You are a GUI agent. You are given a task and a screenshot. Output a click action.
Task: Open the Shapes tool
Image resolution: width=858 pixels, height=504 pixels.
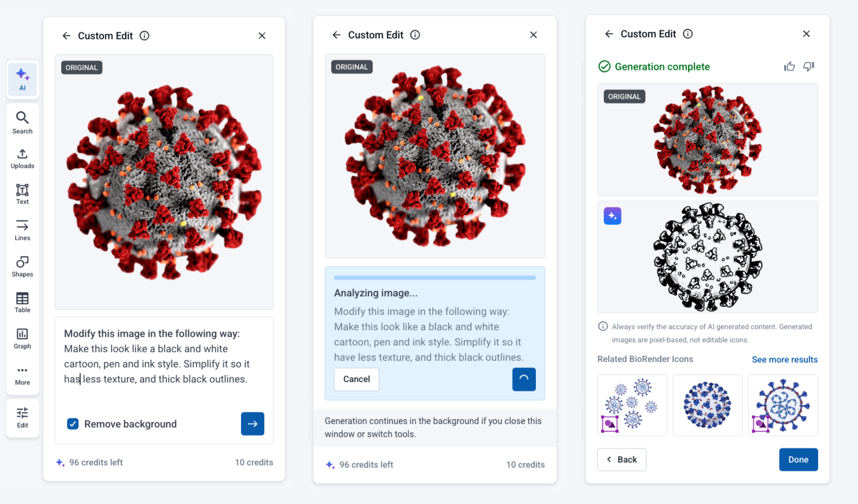(22, 267)
